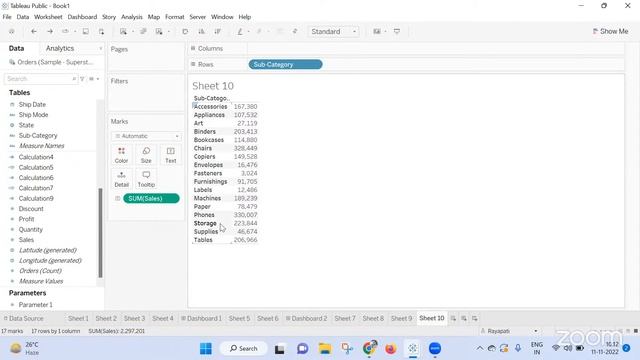Select the Quantity field

click(31, 230)
